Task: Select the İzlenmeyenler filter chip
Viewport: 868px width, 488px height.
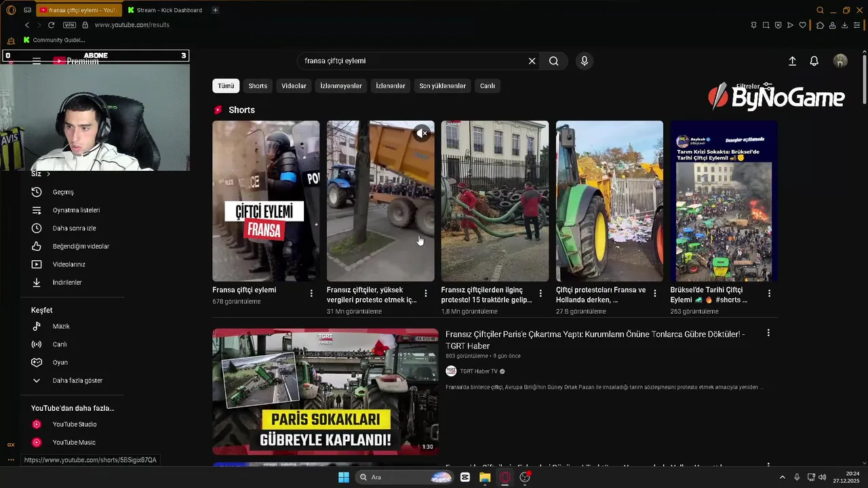Action: (341, 86)
